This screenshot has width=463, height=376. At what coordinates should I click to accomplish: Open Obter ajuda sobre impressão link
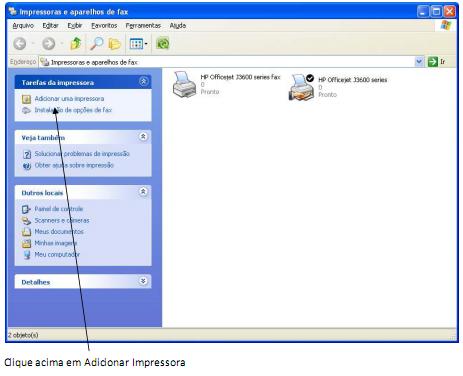coord(74,165)
